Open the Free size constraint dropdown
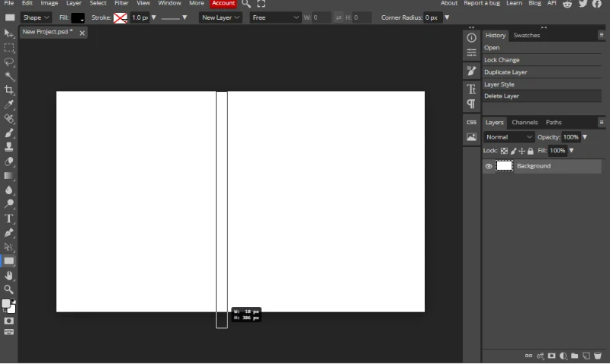The height and width of the screenshot is (364, 610). 275,18
